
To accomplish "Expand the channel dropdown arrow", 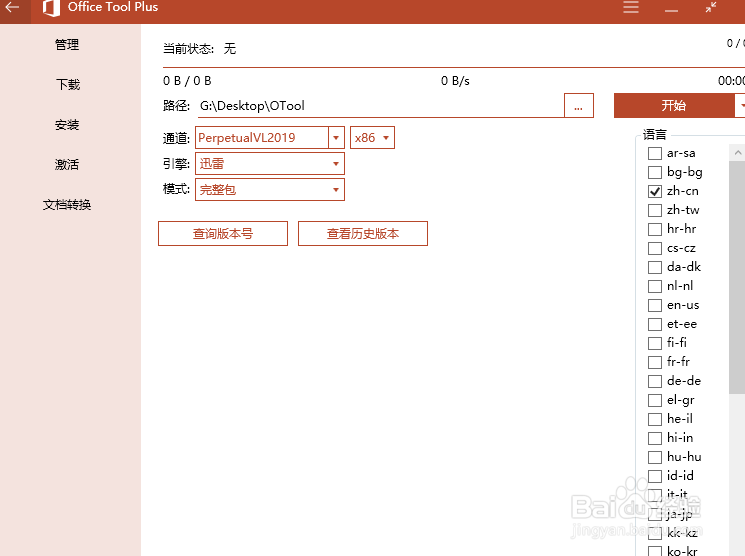I will [336, 138].
